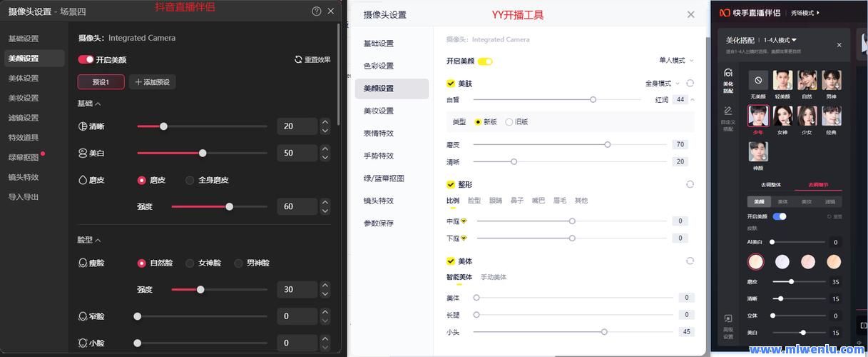Uncheck the 美体 checkbox in YY

pyautogui.click(x=451, y=261)
